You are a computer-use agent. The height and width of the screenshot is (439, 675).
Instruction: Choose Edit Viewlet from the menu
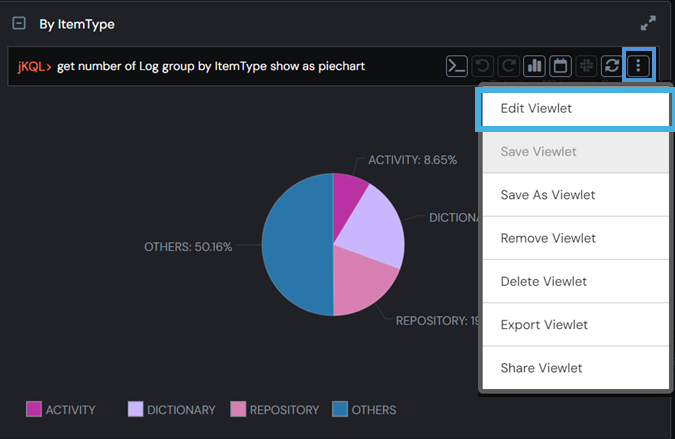(576, 108)
